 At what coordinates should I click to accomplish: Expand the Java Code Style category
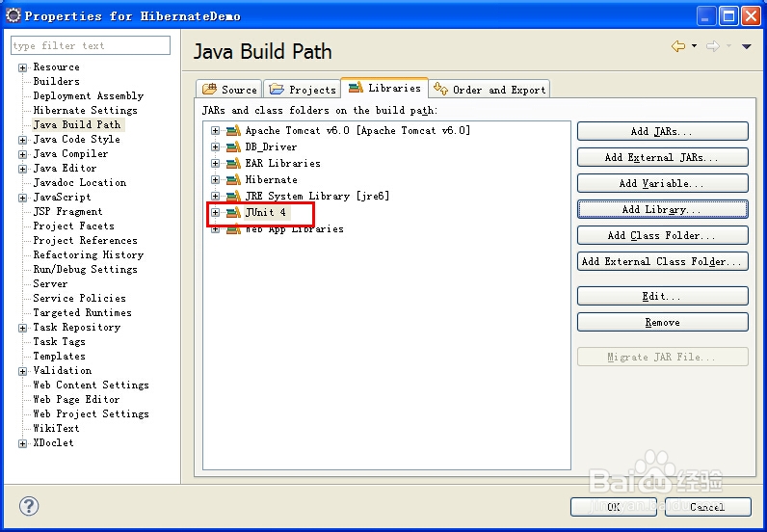click(x=22, y=140)
